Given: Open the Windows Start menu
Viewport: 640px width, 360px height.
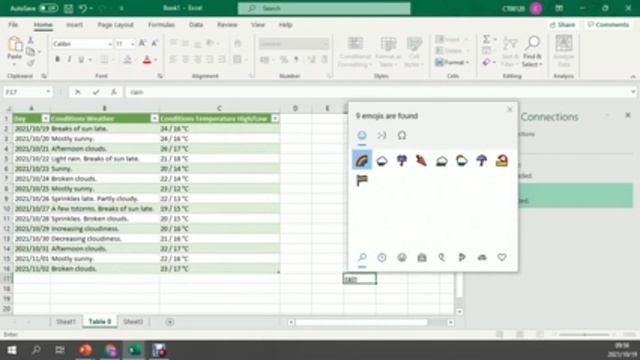Looking at the screenshot, I should pos(12,350).
